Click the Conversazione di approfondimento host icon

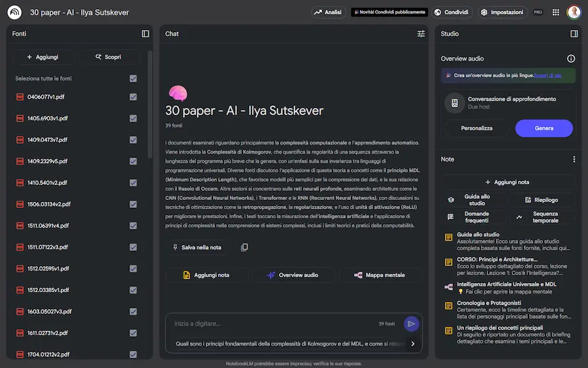pos(455,103)
